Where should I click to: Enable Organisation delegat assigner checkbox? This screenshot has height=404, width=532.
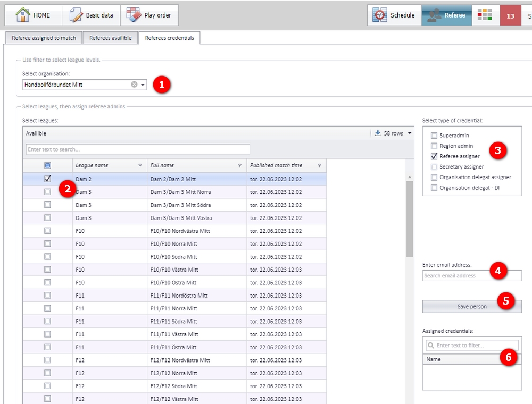tap(434, 177)
